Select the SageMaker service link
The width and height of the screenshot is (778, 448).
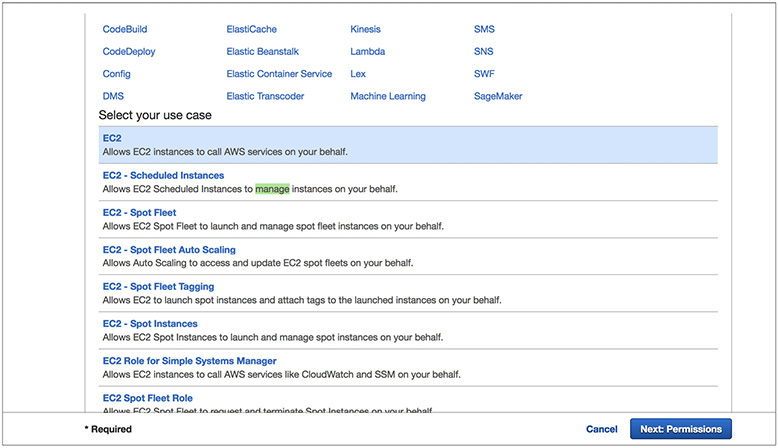tap(498, 96)
